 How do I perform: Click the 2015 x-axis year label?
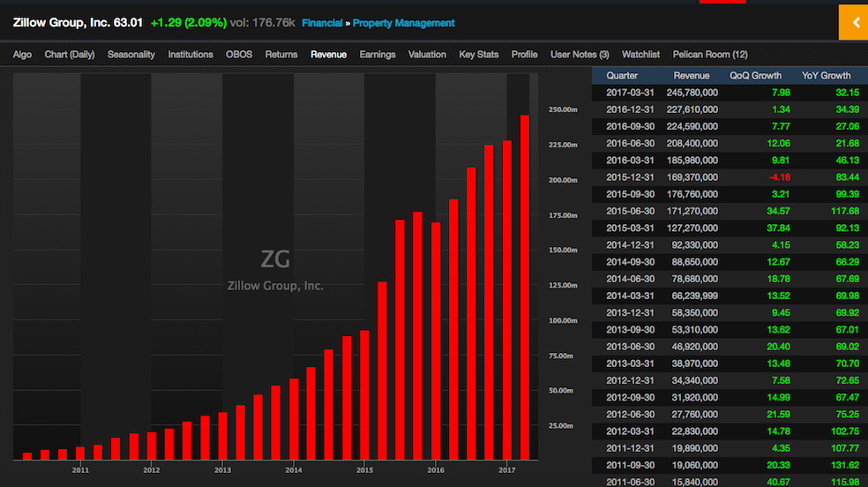tap(364, 470)
